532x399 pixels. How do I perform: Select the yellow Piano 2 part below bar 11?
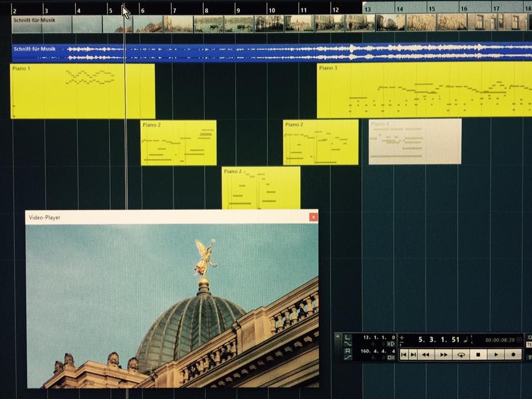[x=321, y=142]
